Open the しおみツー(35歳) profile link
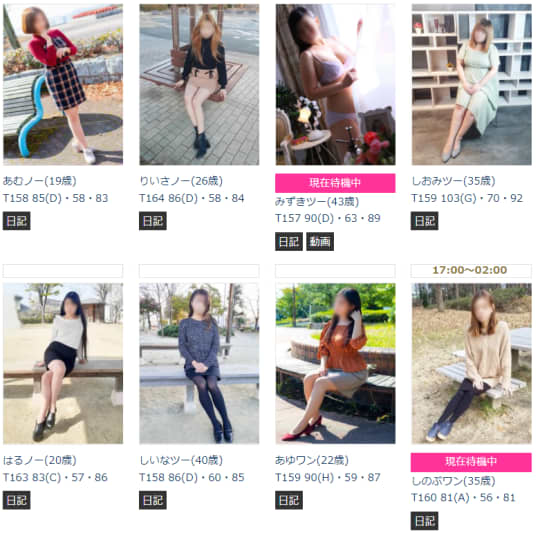The width and height of the screenshot is (540, 533). [453, 181]
